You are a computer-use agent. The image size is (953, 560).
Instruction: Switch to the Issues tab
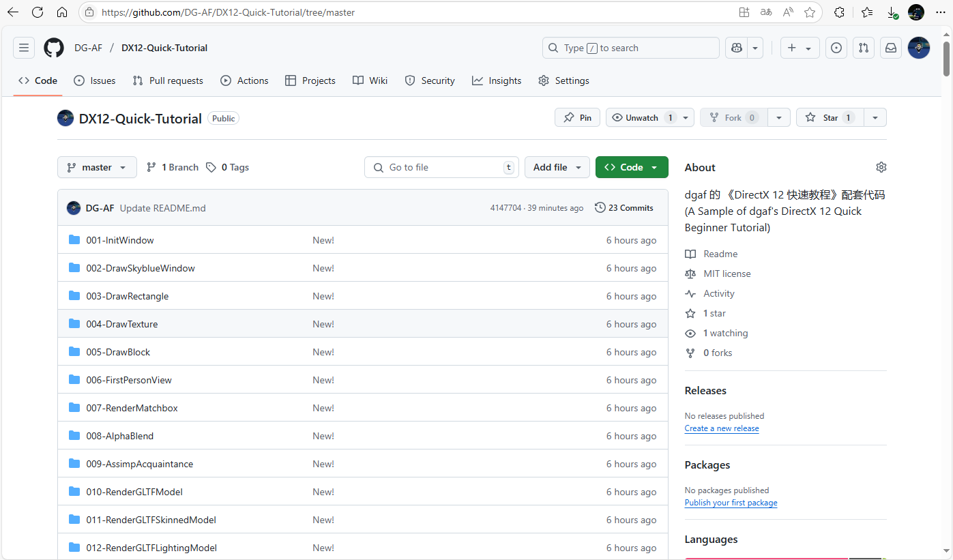coord(95,80)
